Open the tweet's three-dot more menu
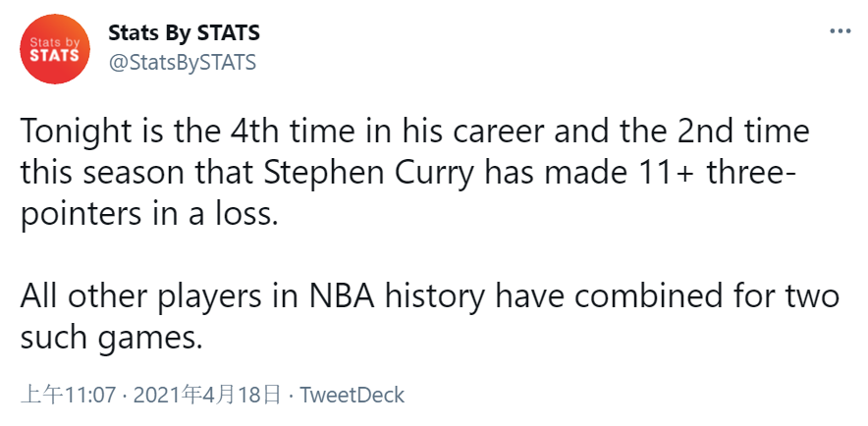Screen dimensions: 868x426 click(x=840, y=30)
